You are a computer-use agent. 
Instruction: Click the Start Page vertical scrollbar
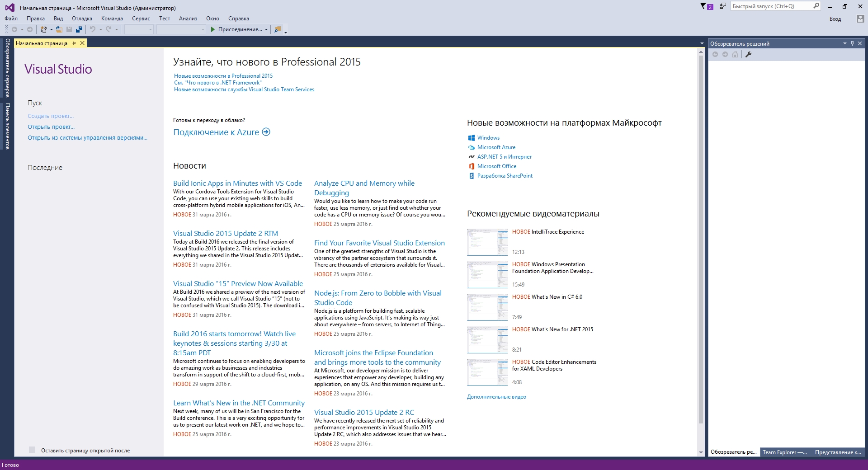click(x=701, y=240)
